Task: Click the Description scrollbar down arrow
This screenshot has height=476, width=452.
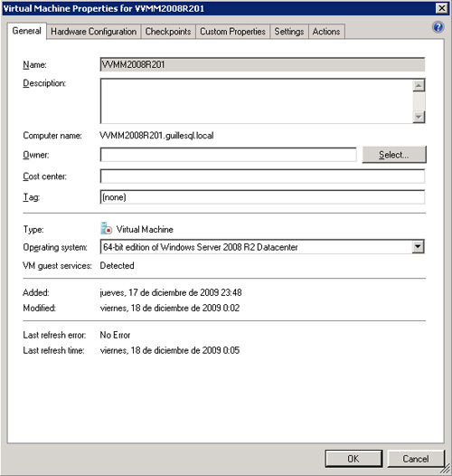Action: [x=419, y=117]
